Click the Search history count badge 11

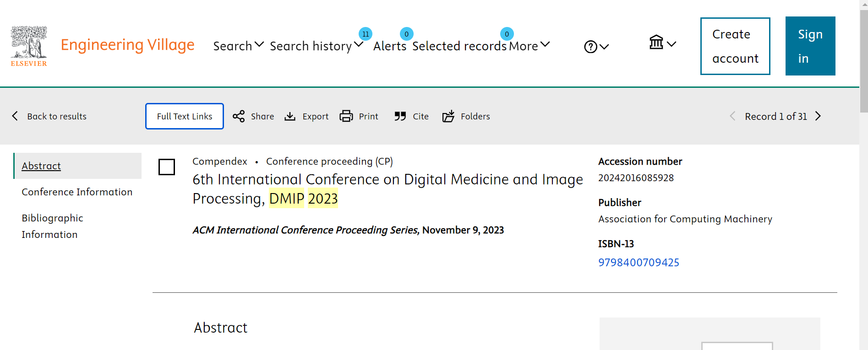[366, 34]
